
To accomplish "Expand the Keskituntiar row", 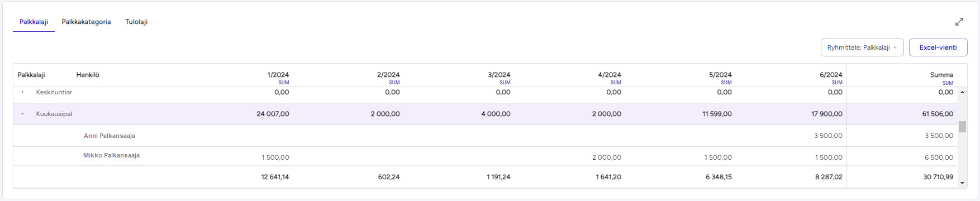I will click(22, 92).
